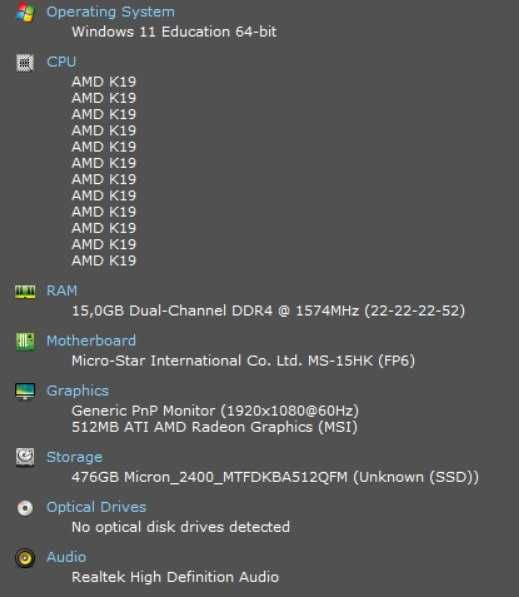Click the CPU chip icon

click(25, 63)
